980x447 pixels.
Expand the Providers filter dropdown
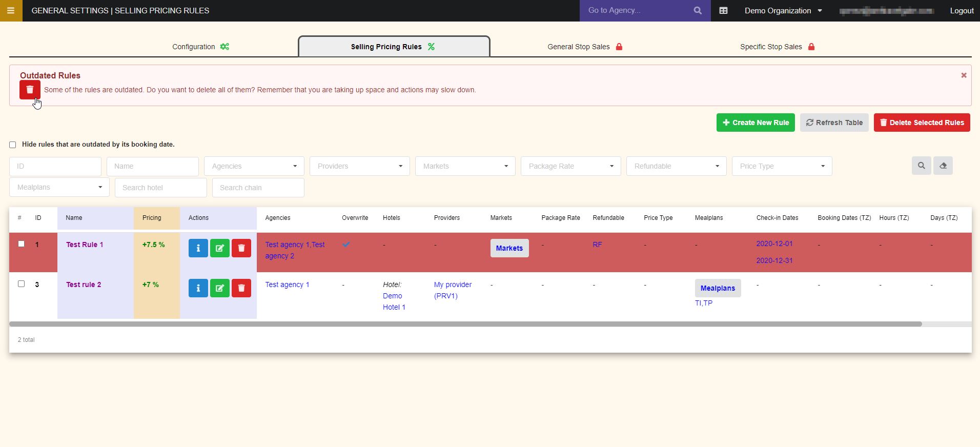point(360,166)
